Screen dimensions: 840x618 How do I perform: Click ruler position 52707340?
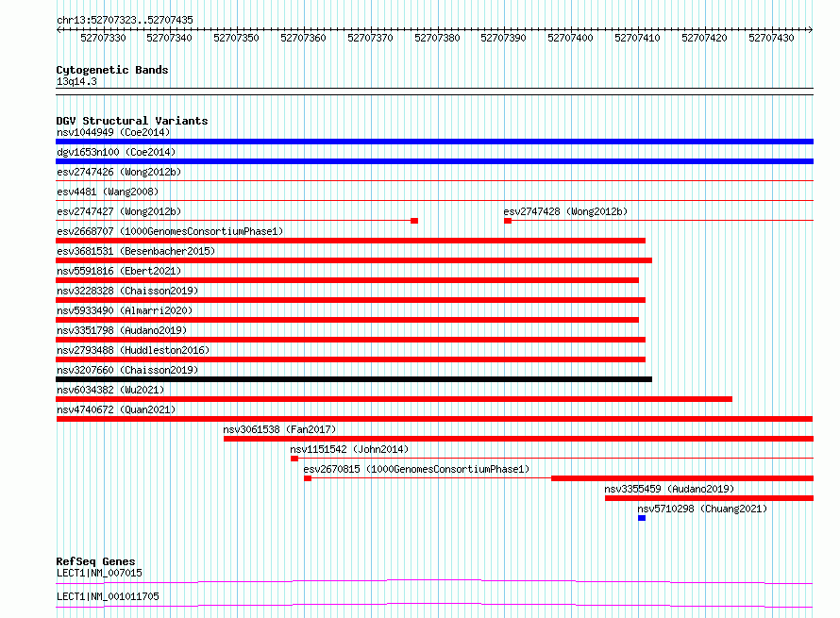coord(169,38)
